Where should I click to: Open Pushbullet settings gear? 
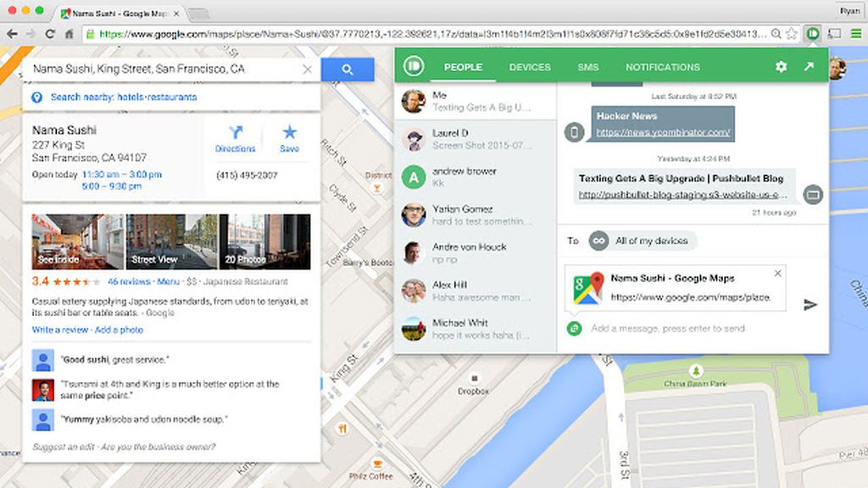tap(781, 67)
